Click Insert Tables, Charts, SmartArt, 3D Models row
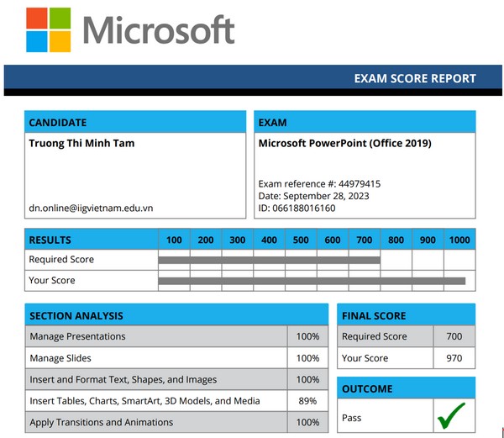The height and width of the screenshot is (438, 504). coord(144,401)
